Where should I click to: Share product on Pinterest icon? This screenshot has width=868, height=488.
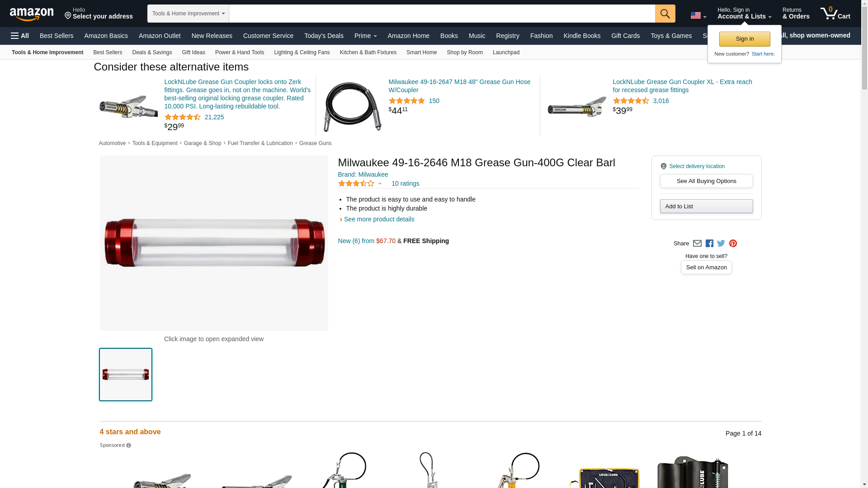tap(733, 244)
